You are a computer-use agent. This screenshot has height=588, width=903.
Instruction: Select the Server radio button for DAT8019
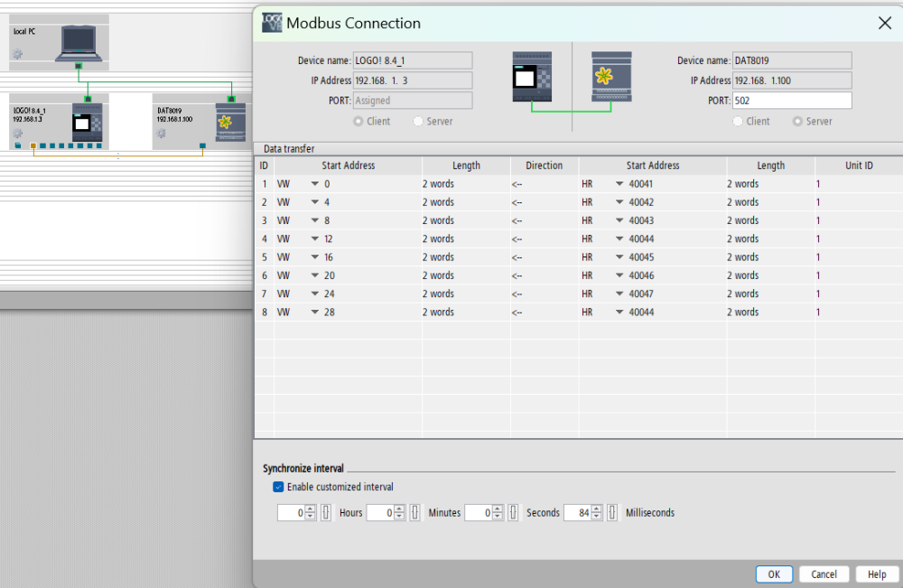[x=798, y=121]
